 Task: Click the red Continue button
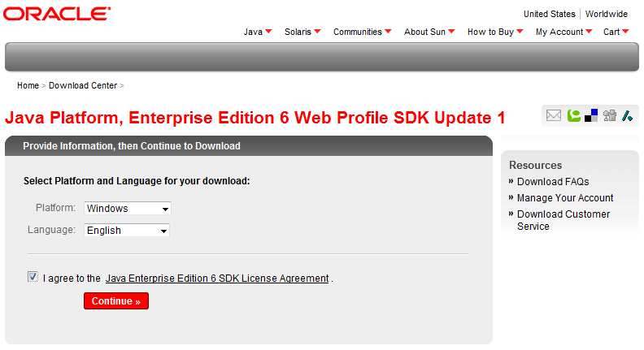pos(116,301)
